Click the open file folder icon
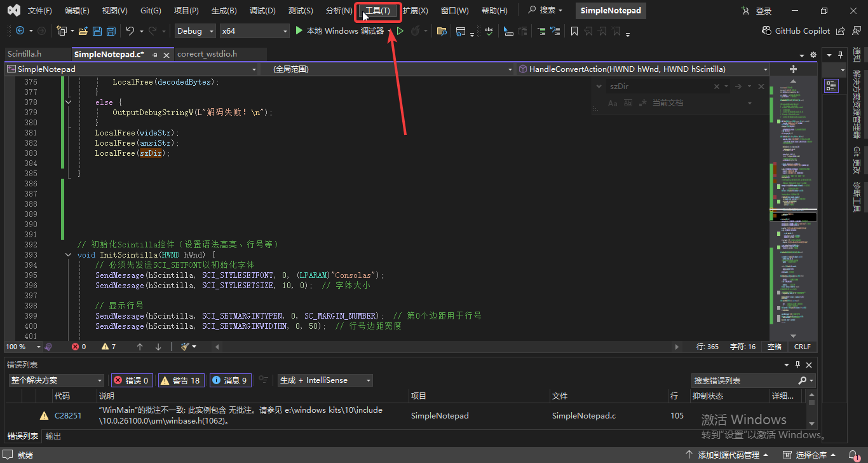The width and height of the screenshot is (868, 463). [x=83, y=31]
